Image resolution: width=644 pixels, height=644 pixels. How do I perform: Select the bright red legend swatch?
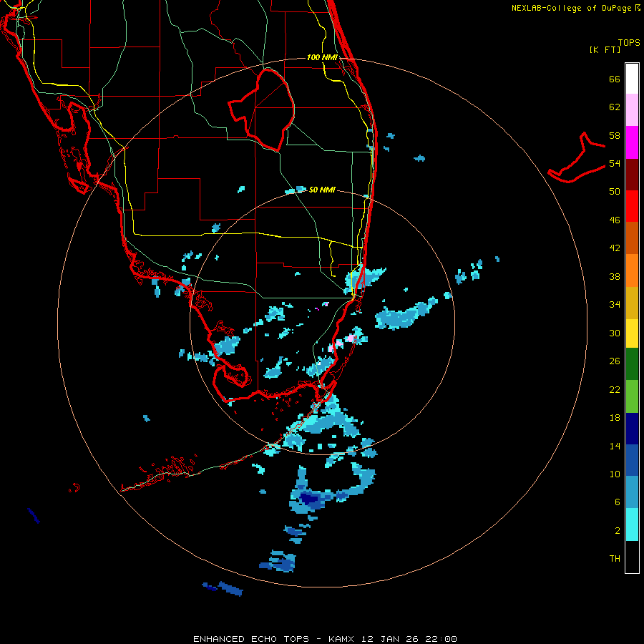(632, 206)
